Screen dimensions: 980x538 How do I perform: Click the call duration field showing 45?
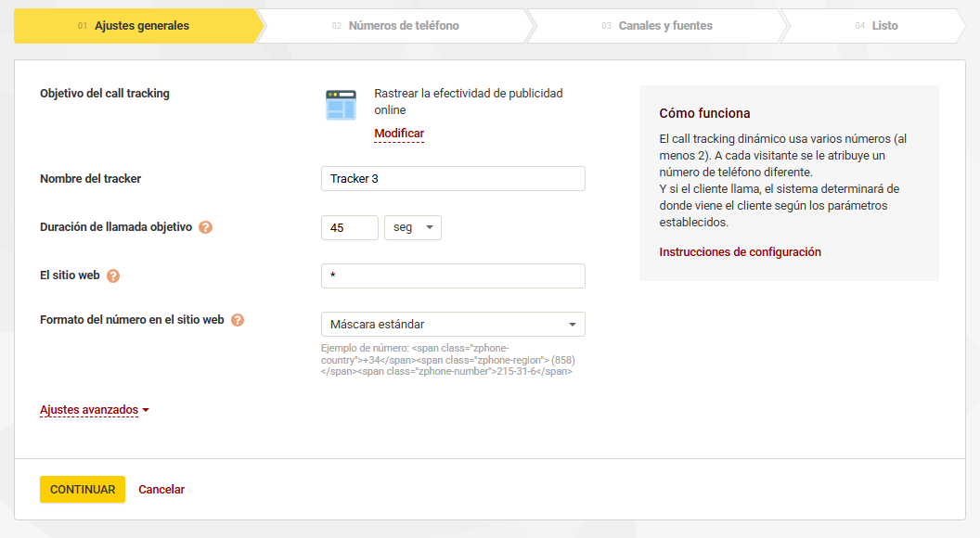[350, 227]
